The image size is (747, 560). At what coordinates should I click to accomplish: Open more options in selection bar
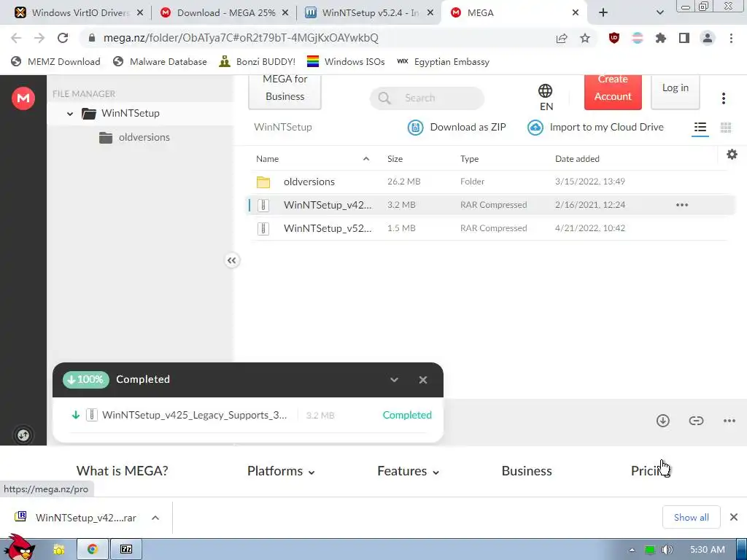tap(729, 421)
